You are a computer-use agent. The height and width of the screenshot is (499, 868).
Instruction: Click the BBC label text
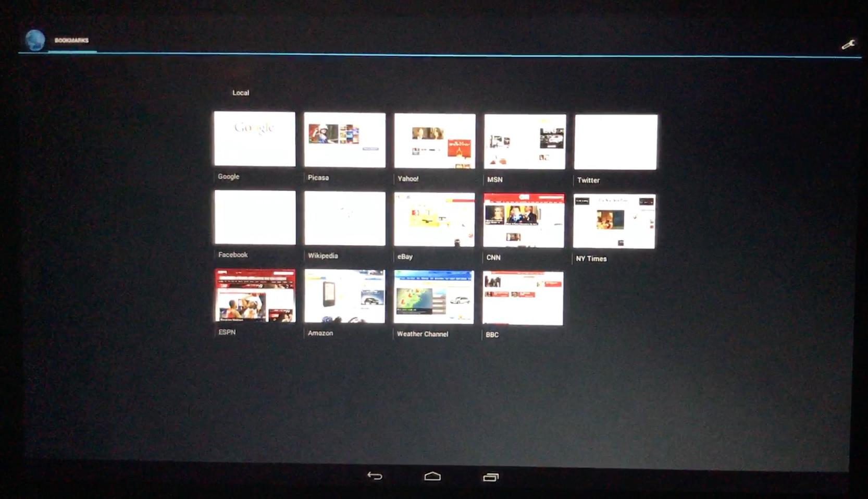[492, 335]
